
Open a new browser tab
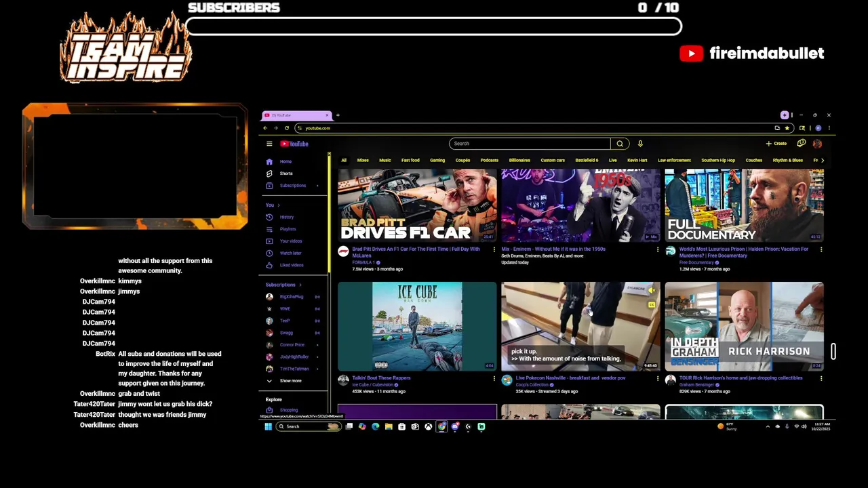pyautogui.click(x=338, y=115)
